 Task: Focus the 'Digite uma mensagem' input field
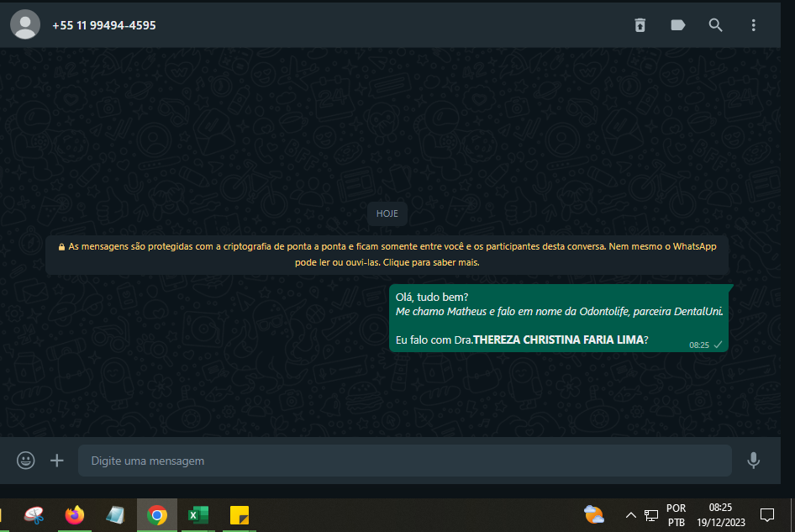coord(404,461)
